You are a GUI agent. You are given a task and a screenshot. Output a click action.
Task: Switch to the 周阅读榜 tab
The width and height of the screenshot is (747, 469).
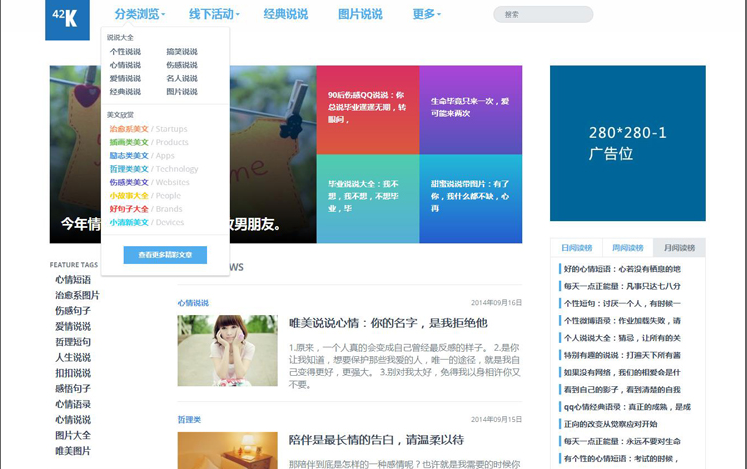click(x=627, y=248)
